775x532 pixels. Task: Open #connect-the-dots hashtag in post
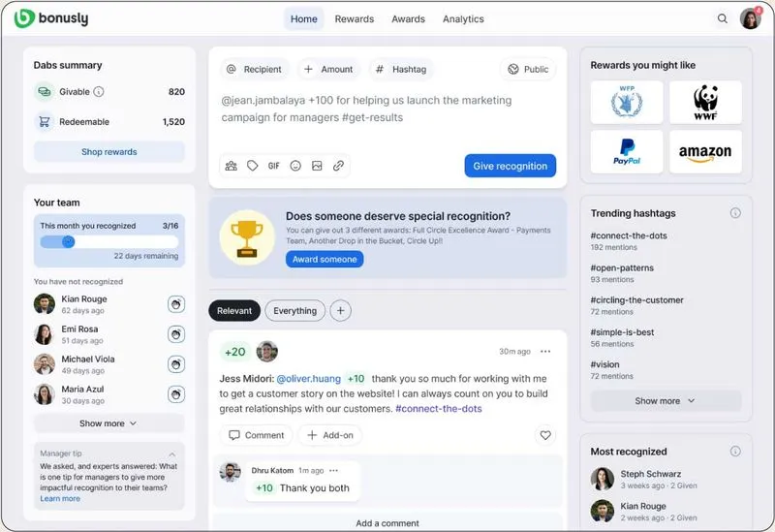[439, 408]
